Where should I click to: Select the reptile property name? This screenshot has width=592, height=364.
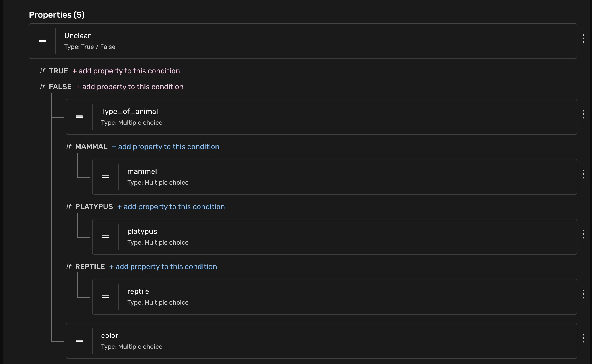click(138, 291)
